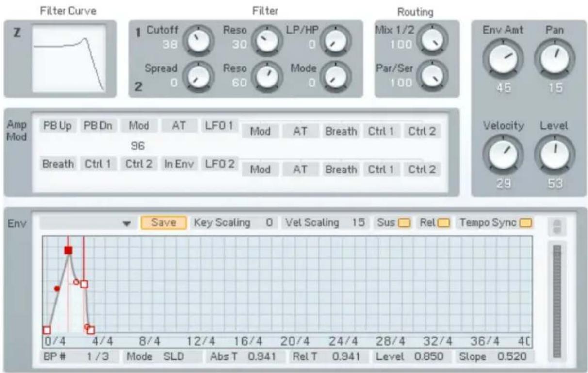The image size is (588, 373).
Task: Click the envelope Save button
Action: (164, 223)
